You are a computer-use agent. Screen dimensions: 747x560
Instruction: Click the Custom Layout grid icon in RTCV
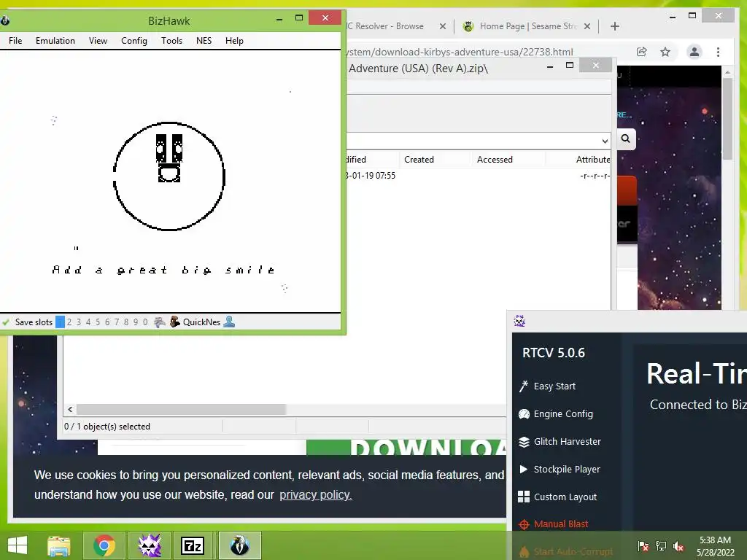pyautogui.click(x=524, y=497)
